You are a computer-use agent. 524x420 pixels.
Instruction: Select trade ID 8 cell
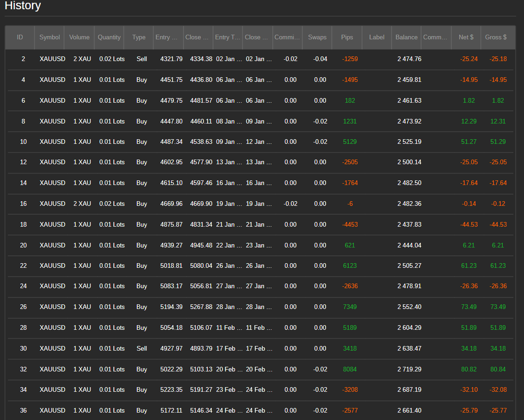tap(23, 121)
